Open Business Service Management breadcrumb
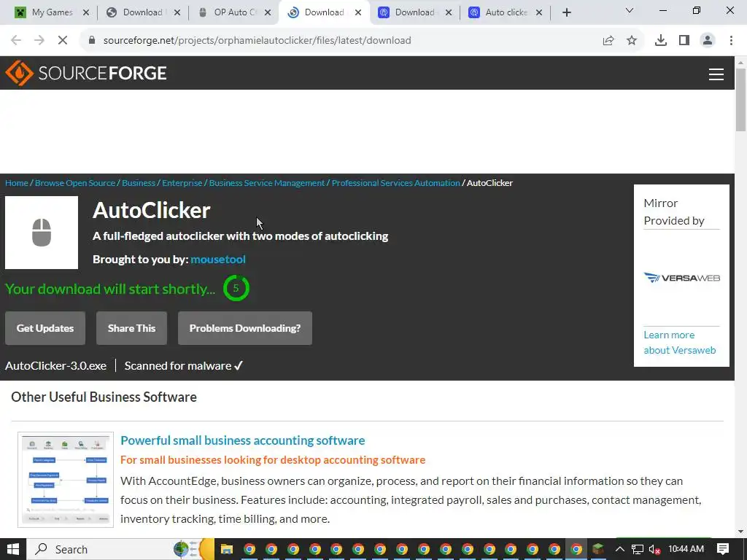This screenshot has width=747, height=560. (267, 183)
